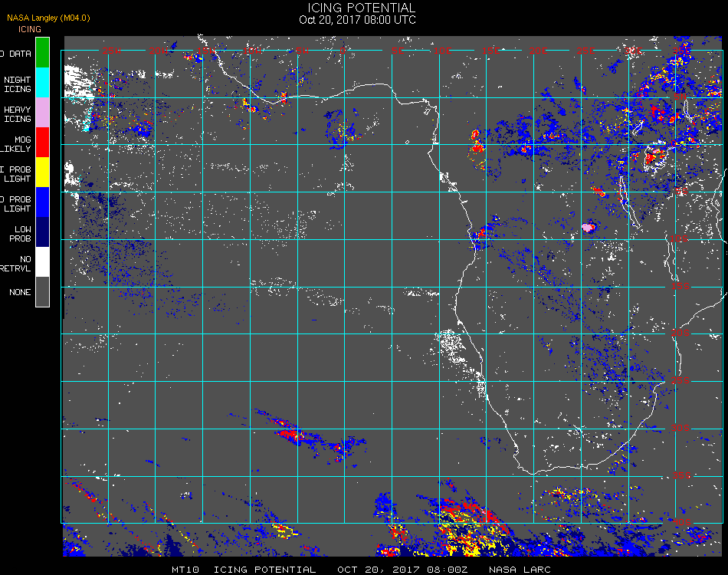Screen dimensions: 728x575
Task: Click the 'MOG LIKELY' legend label
Action: click(x=16, y=144)
